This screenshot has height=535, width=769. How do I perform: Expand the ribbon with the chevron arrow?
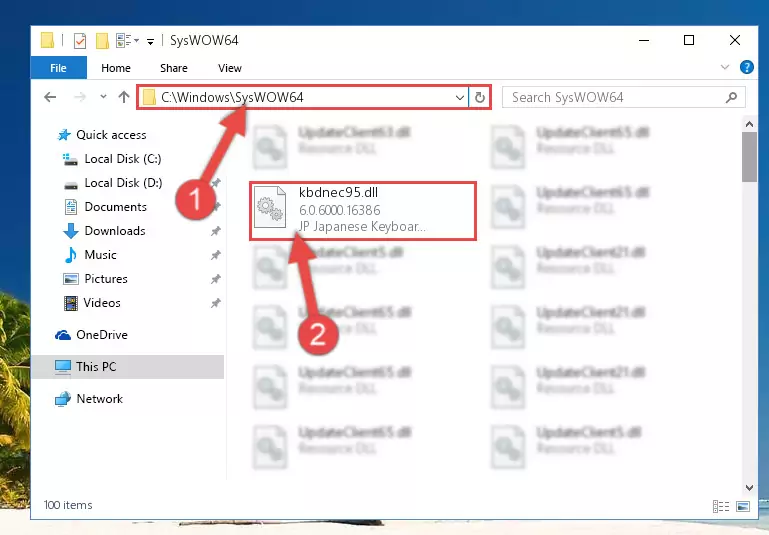[x=725, y=67]
